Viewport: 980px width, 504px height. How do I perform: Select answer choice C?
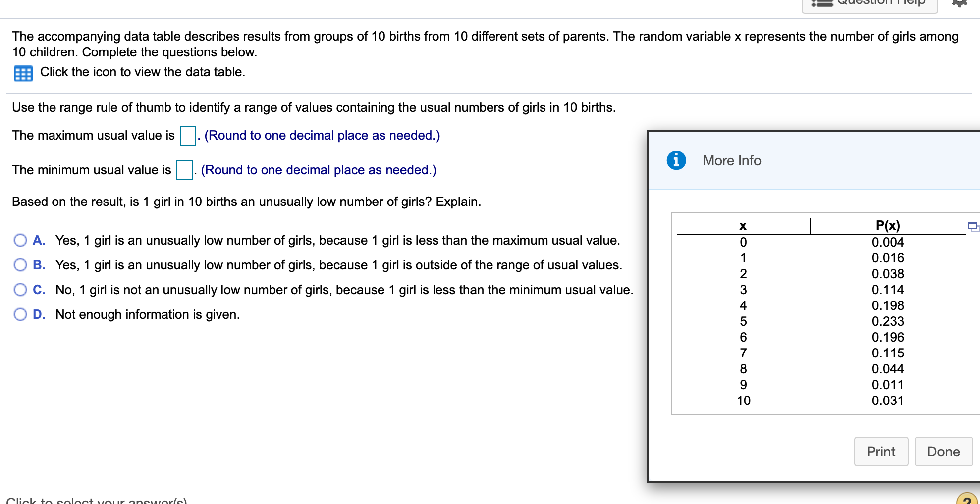pyautogui.click(x=20, y=289)
